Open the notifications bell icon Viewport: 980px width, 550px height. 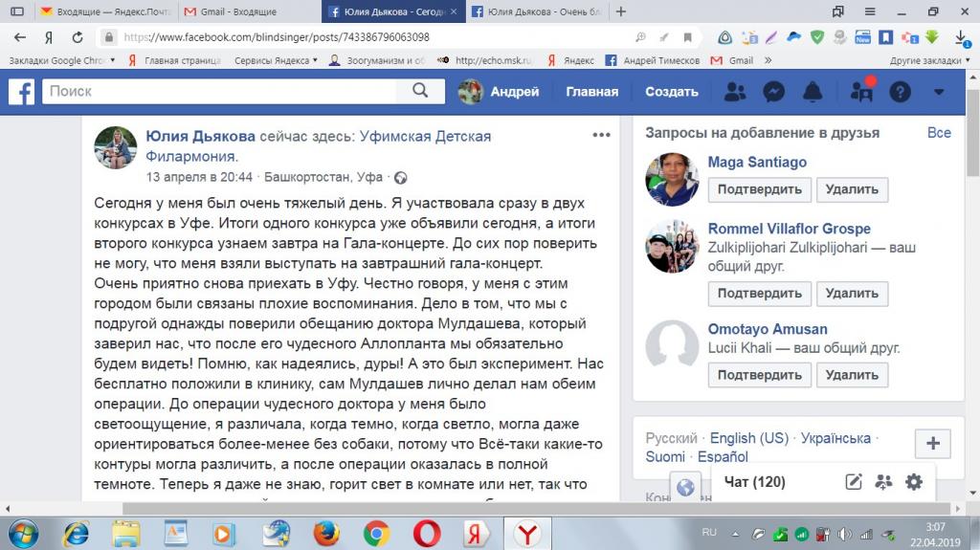[813, 92]
